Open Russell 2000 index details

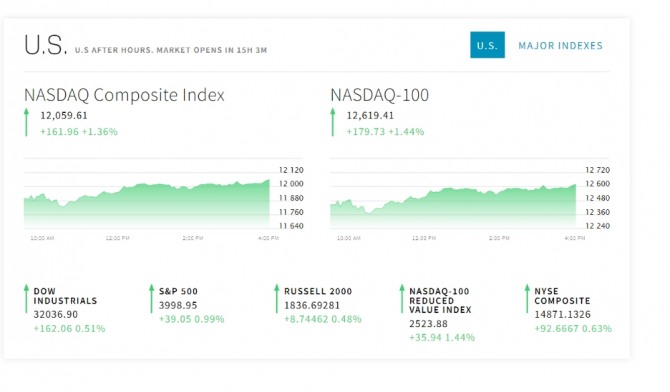[318, 291]
